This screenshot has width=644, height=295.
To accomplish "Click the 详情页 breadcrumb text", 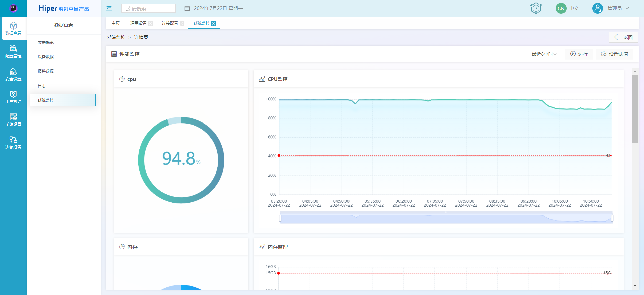I will pyautogui.click(x=141, y=37).
